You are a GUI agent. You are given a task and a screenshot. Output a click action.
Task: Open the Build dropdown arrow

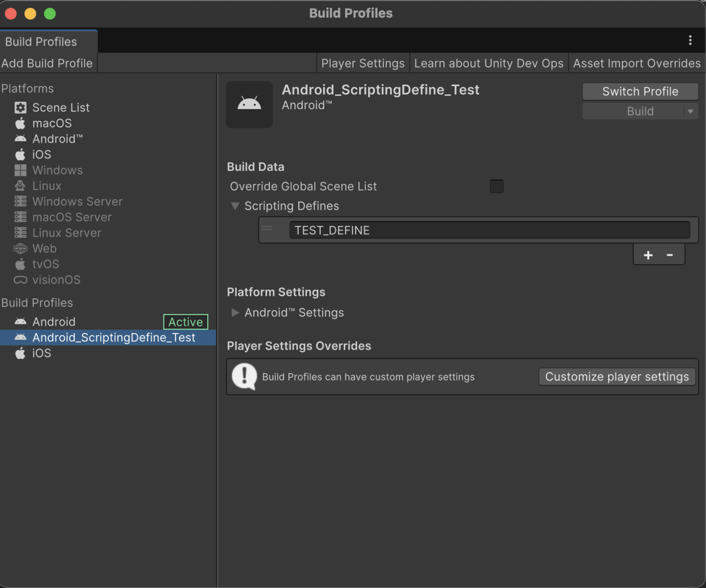tap(690, 111)
